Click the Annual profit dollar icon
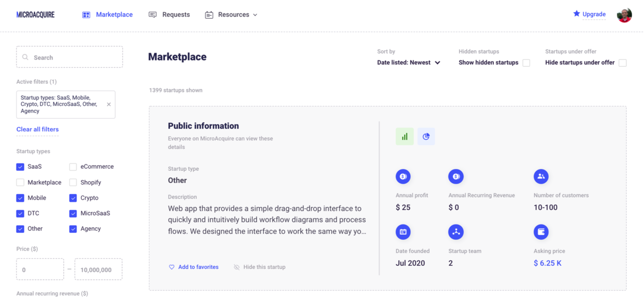Image resolution: width=644 pixels, height=299 pixels. pos(403,176)
